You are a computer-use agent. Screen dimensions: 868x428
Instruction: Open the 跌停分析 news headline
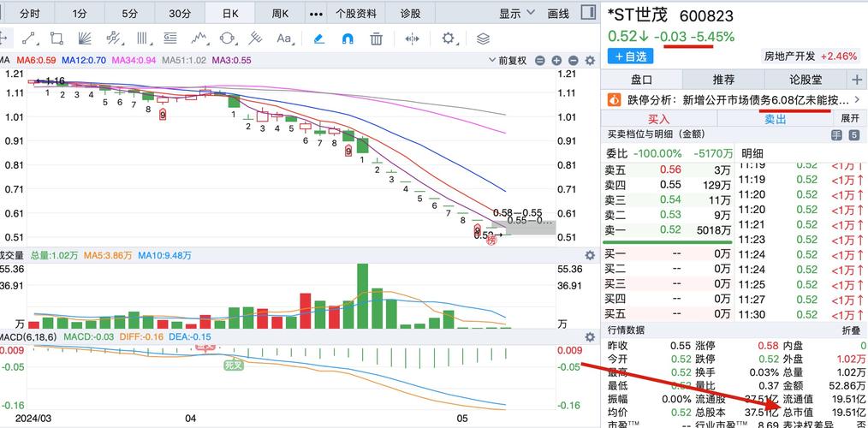(739, 100)
